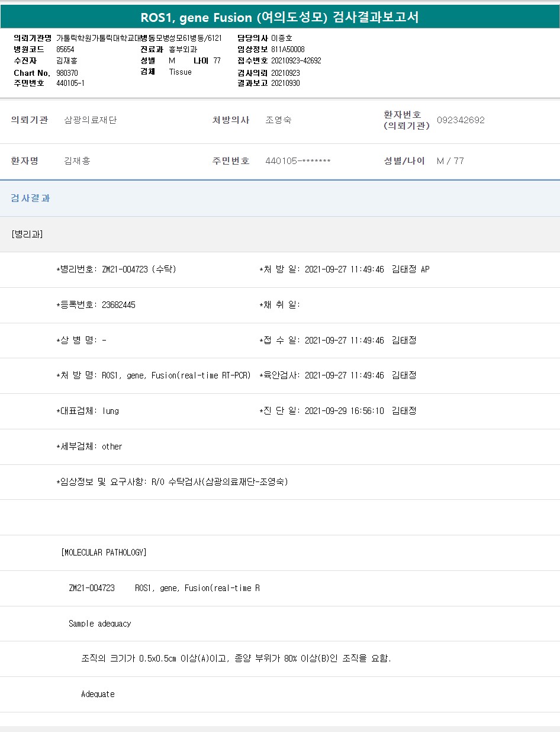
Task: Click the Adequate result text
Action: click(x=98, y=694)
